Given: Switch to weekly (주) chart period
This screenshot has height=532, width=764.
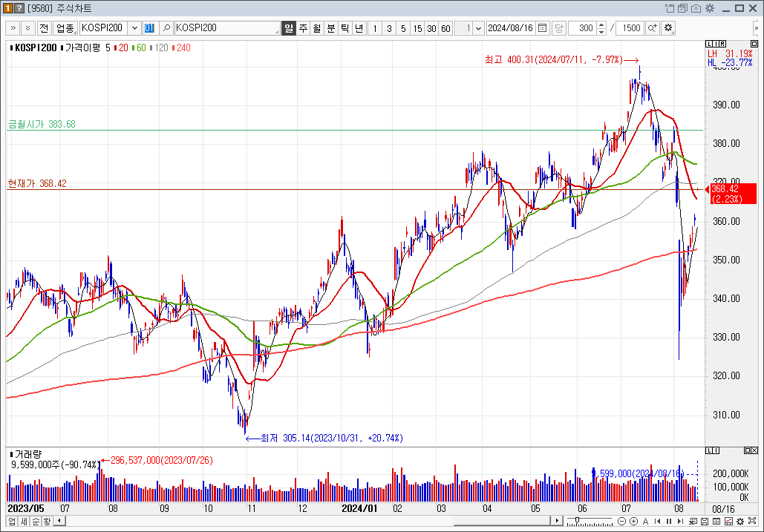Looking at the screenshot, I should click(x=303, y=28).
